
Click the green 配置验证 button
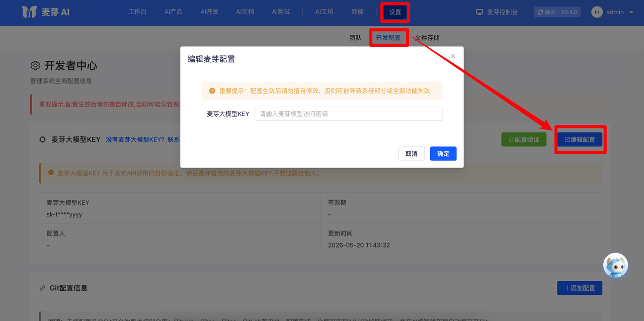coord(524,139)
